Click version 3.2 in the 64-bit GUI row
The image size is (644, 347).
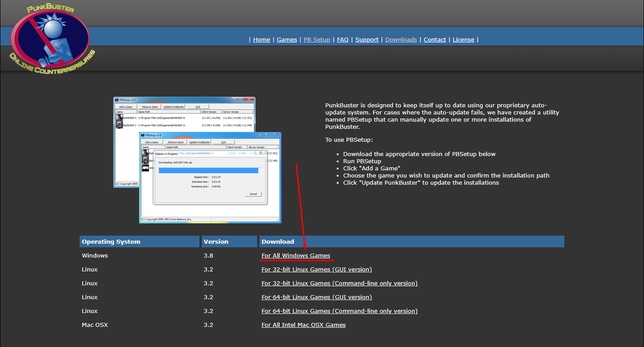pyautogui.click(x=208, y=297)
